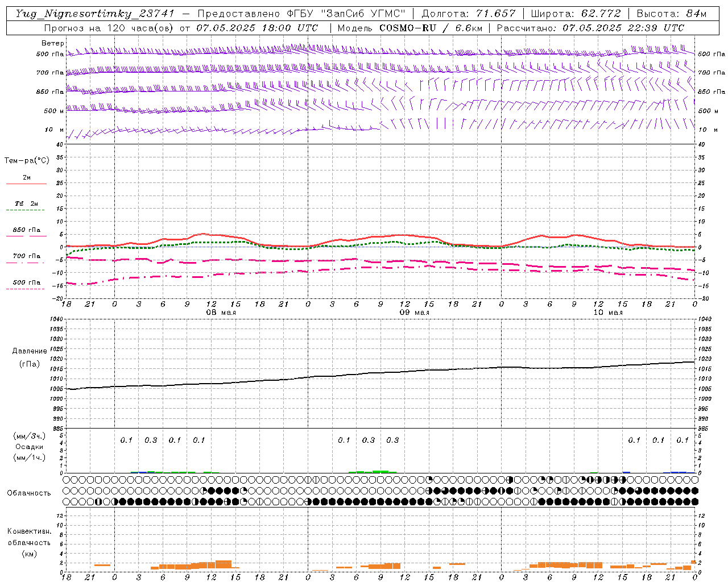The height and width of the screenshot is (582, 728).
Task: Select the text Предоставлено ФГБУ "ЗапСиб УГМС"
Action: click(x=301, y=14)
